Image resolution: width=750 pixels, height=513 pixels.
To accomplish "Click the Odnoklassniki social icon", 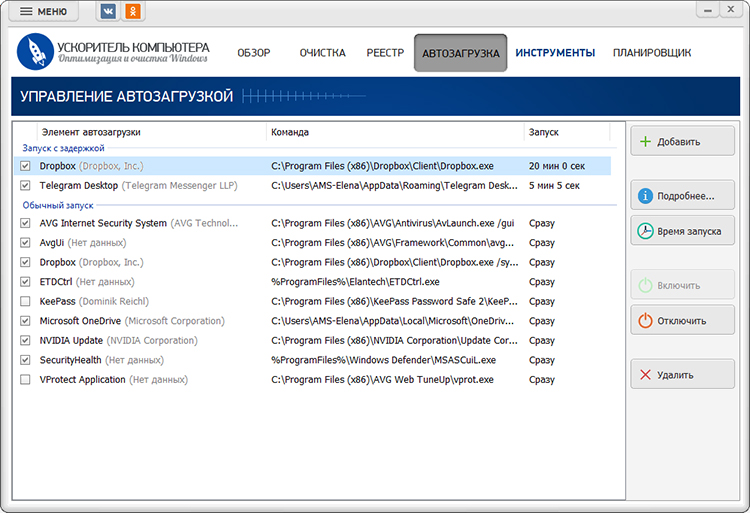I will coord(133,11).
